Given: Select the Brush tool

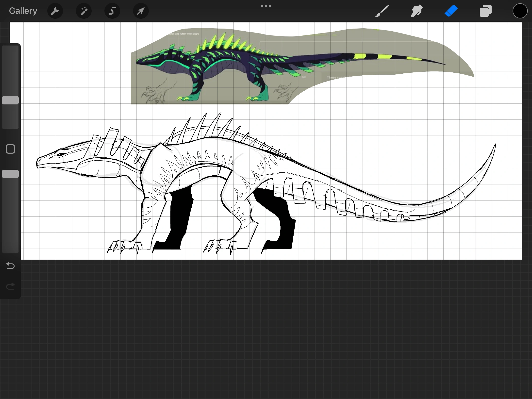Looking at the screenshot, I should [382, 11].
